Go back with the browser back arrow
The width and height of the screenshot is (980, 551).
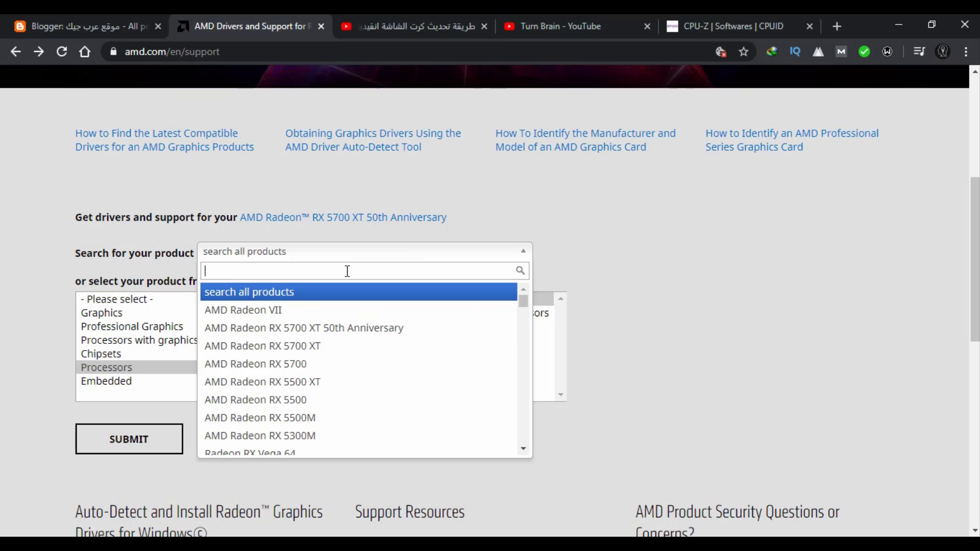(16, 52)
